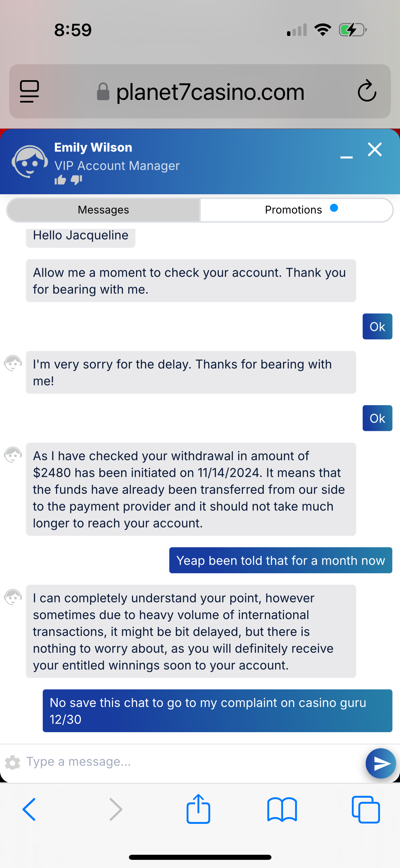Screen dimensions: 400x868
Task: Tap the thumbs up rating icon
Action: [60, 180]
